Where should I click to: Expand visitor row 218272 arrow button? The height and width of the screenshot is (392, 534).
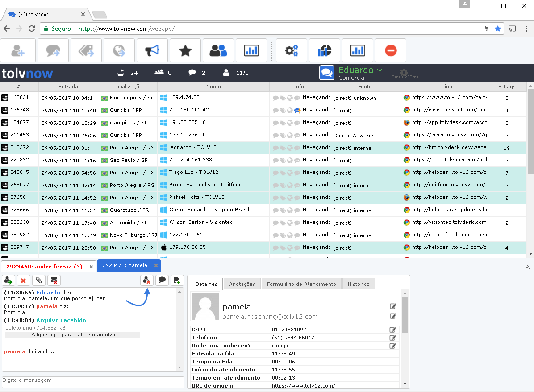click(x=5, y=148)
